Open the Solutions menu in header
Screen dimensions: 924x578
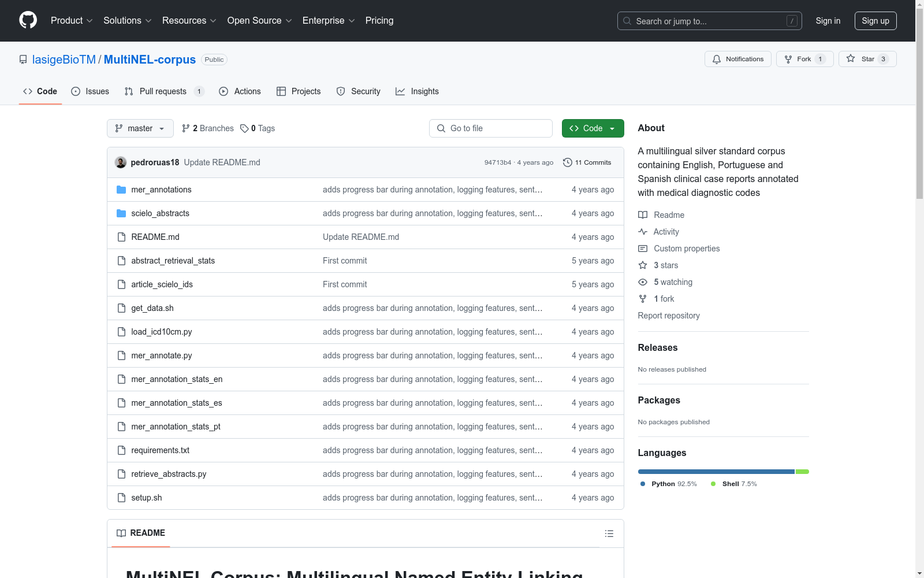127,20
